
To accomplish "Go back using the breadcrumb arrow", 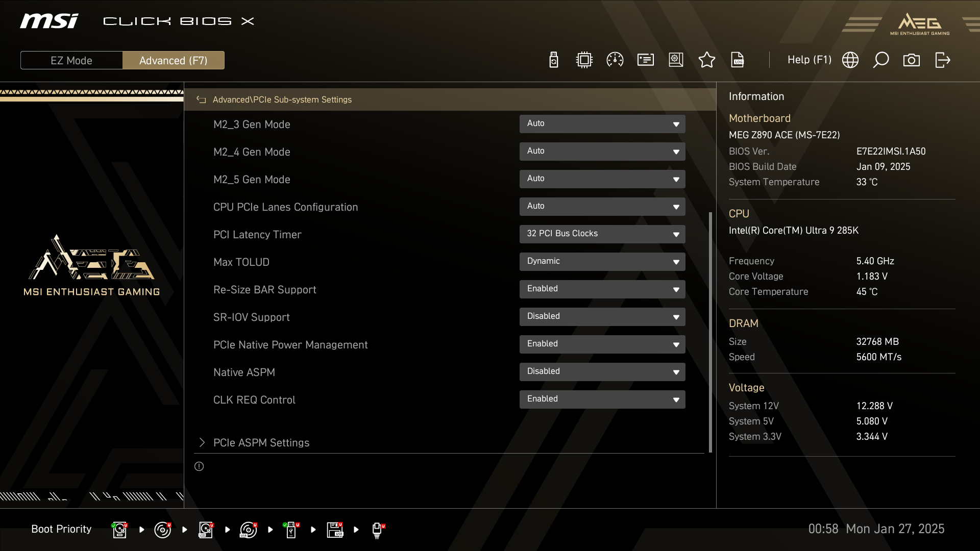I will [x=201, y=100].
